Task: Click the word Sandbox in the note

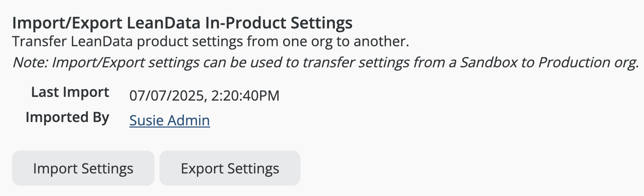Action: (488, 62)
